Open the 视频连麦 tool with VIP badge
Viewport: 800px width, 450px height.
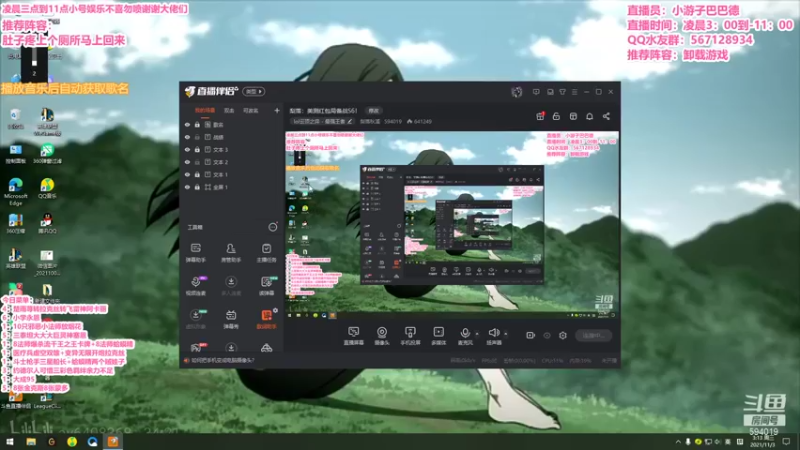coord(196,286)
